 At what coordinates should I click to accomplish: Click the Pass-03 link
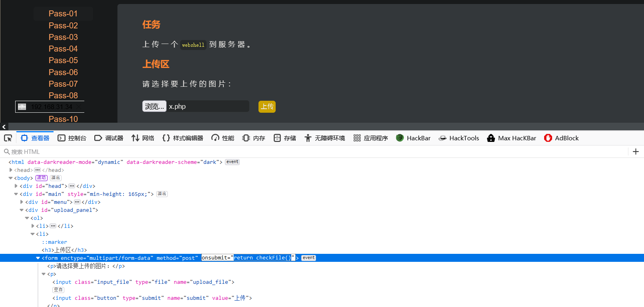(x=63, y=37)
